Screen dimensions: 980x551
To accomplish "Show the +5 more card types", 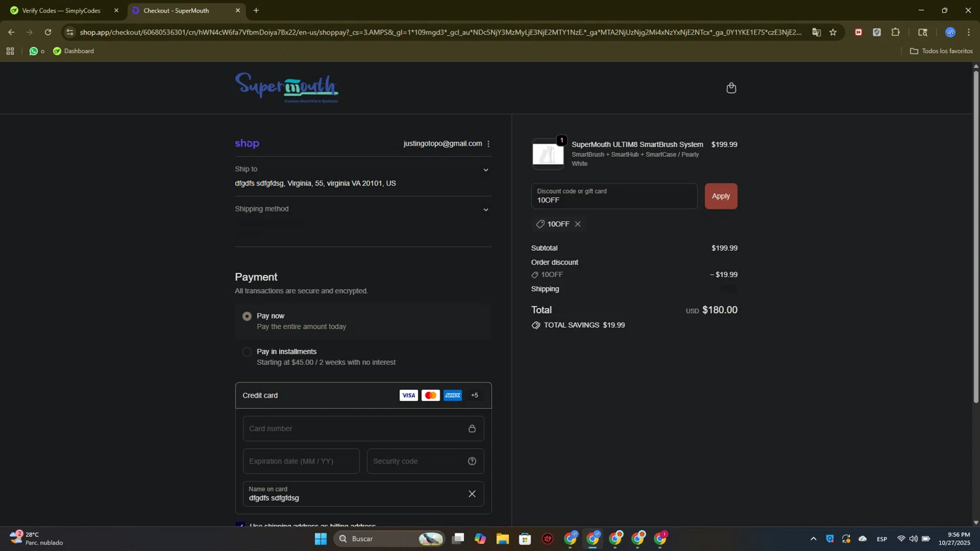I will [x=475, y=395].
